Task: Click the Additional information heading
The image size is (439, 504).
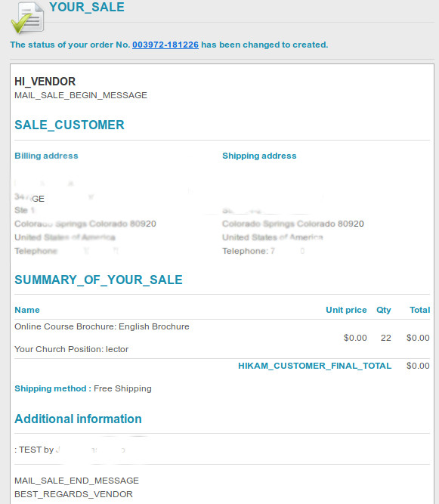Action: 78,419
